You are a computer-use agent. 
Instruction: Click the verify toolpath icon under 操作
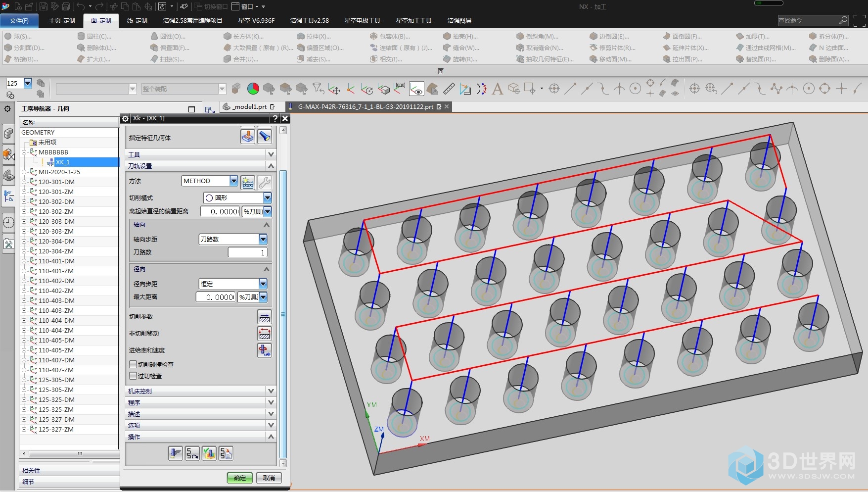(x=209, y=453)
